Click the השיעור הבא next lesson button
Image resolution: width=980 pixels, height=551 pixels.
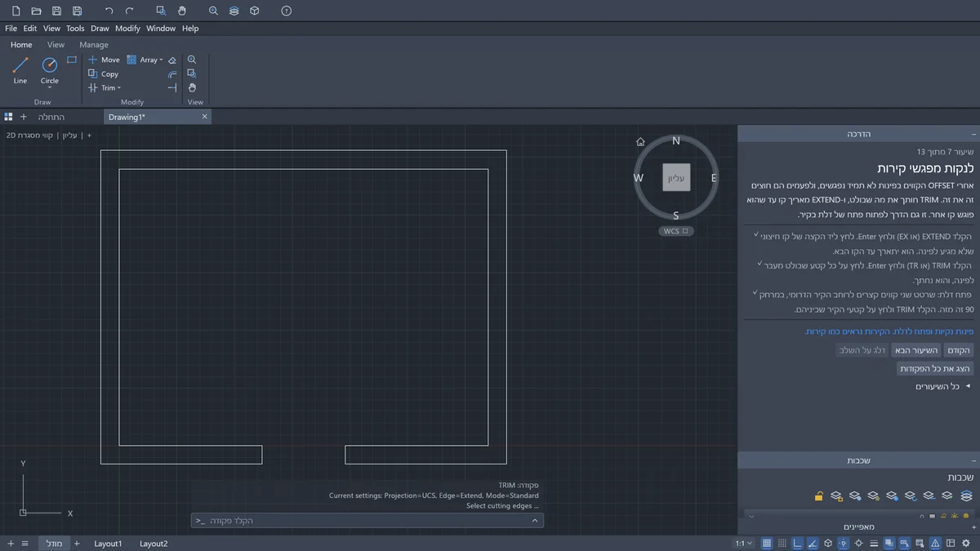click(x=915, y=350)
